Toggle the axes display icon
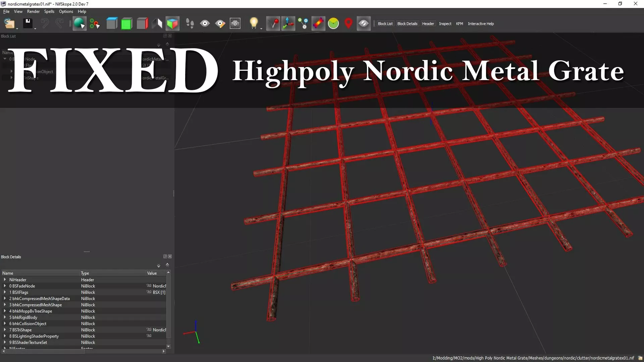 click(288, 23)
